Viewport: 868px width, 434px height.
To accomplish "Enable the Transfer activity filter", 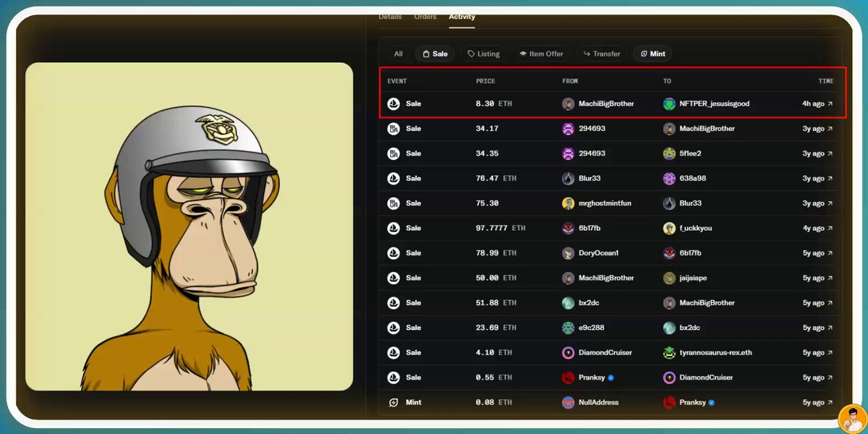I will click(x=602, y=54).
